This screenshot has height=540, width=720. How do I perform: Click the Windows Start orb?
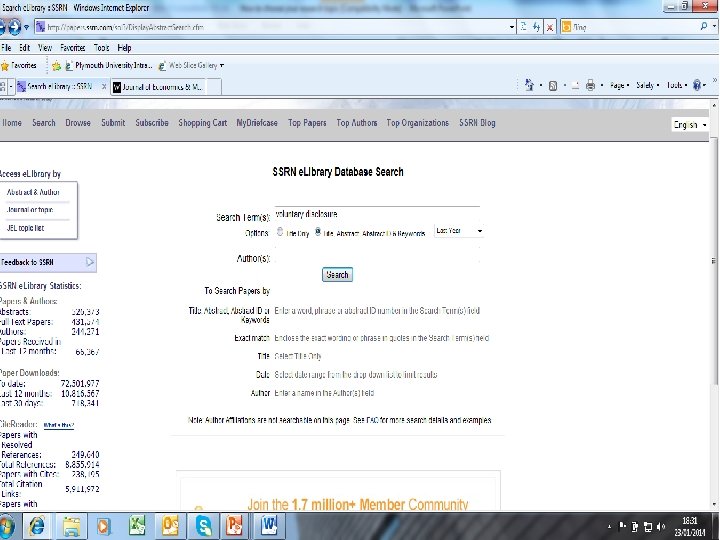click(6, 526)
